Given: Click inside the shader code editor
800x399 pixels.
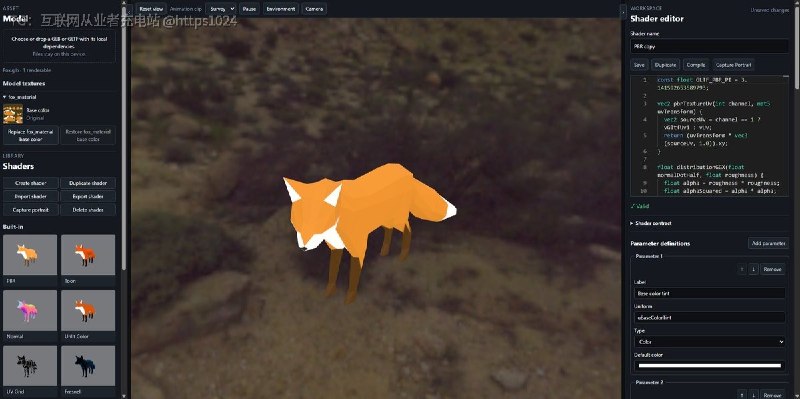Looking at the screenshot, I should pos(710,135).
